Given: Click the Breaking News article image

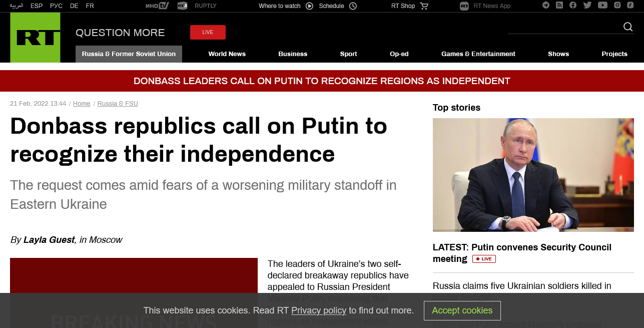Looking at the screenshot, I should click(x=134, y=293).
